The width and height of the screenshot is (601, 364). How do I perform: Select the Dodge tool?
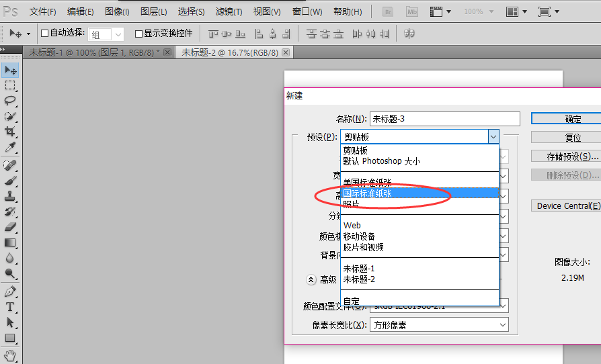click(10, 273)
